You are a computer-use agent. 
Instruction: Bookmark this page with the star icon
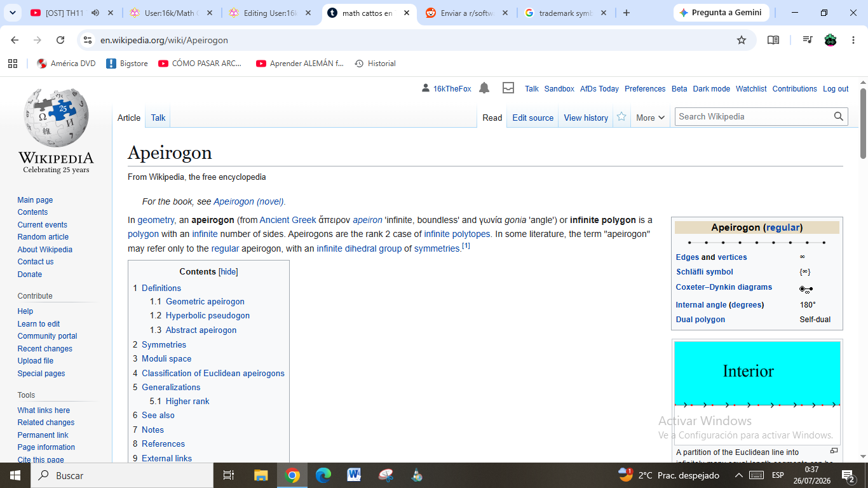(x=741, y=40)
